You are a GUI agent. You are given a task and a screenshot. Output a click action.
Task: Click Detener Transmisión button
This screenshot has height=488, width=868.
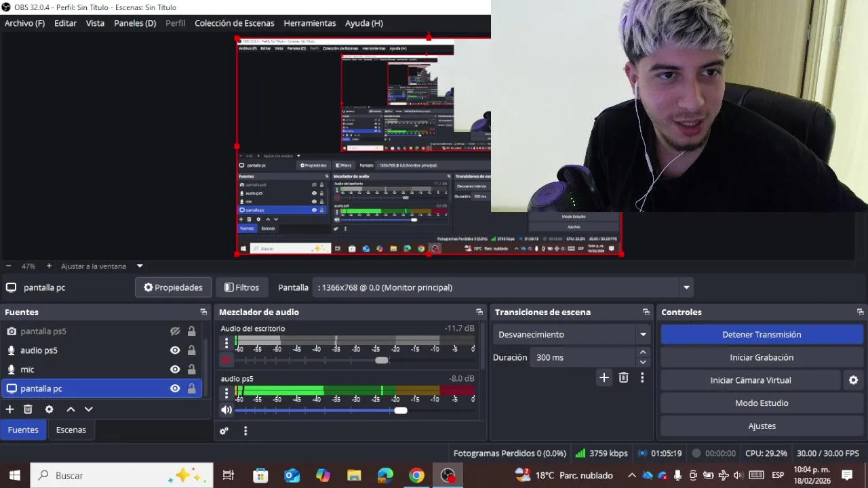pyautogui.click(x=762, y=334)
